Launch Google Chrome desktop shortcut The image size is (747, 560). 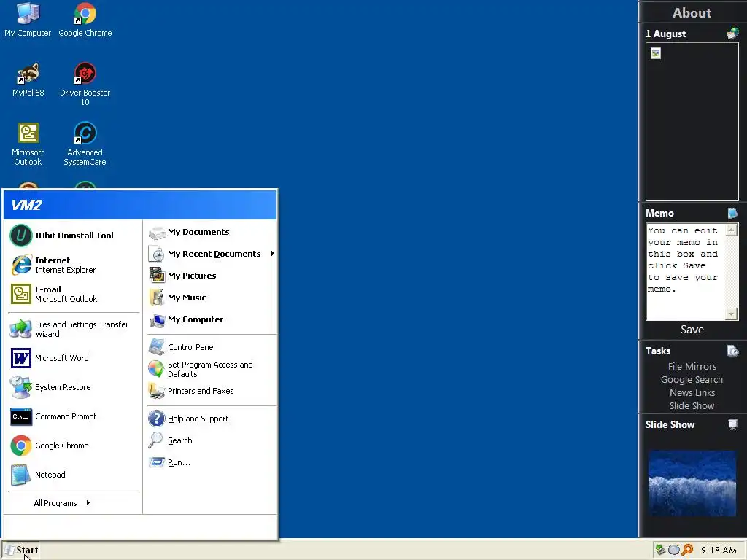(85, 20)
